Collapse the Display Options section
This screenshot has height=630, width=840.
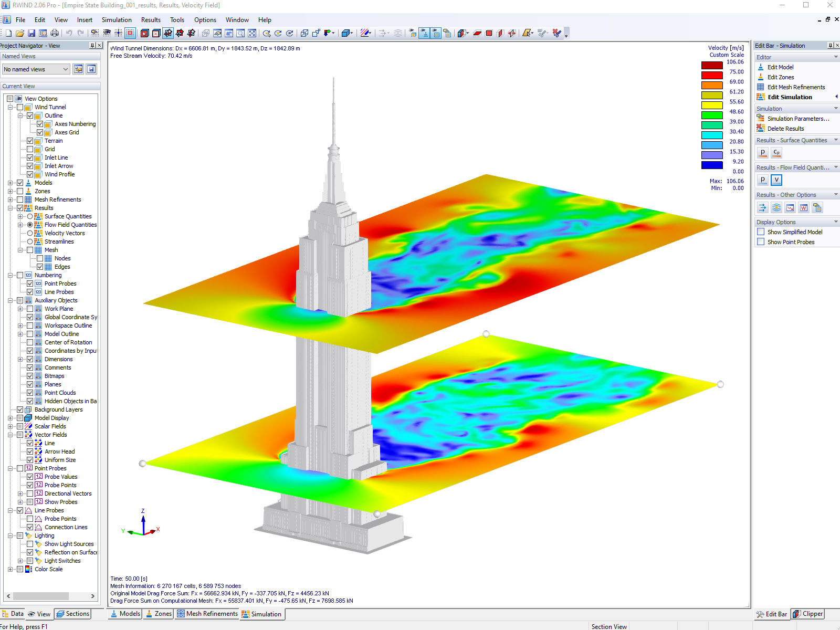(836, 222)
